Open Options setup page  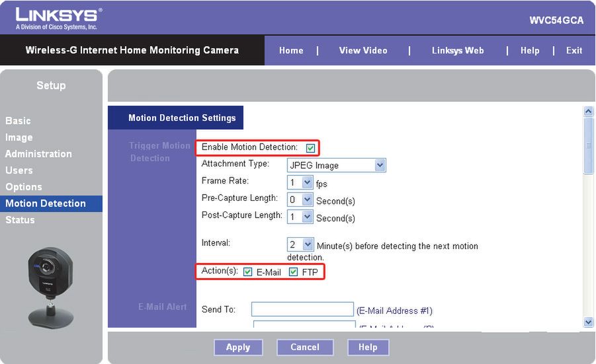(x=24, y=187)
